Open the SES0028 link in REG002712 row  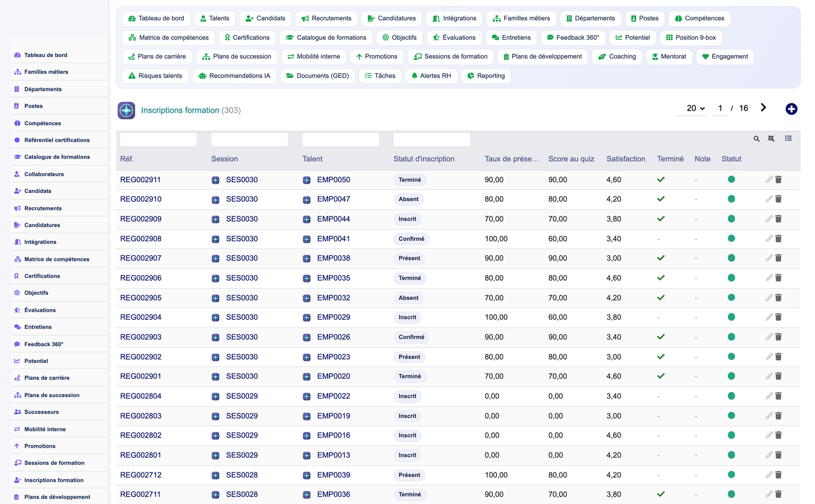tap(242, 475)
